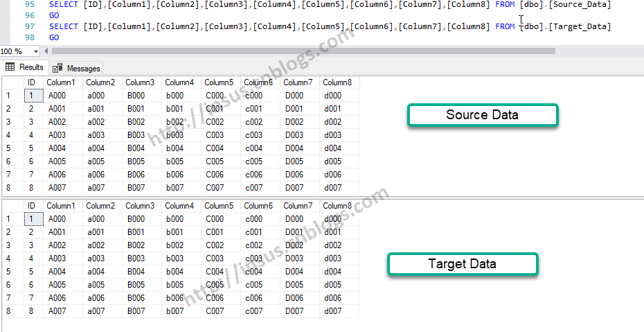The image size is (644, 332).
Task: Click the editor's horizontal scrollbar thumb
Action: pos(303,51)
